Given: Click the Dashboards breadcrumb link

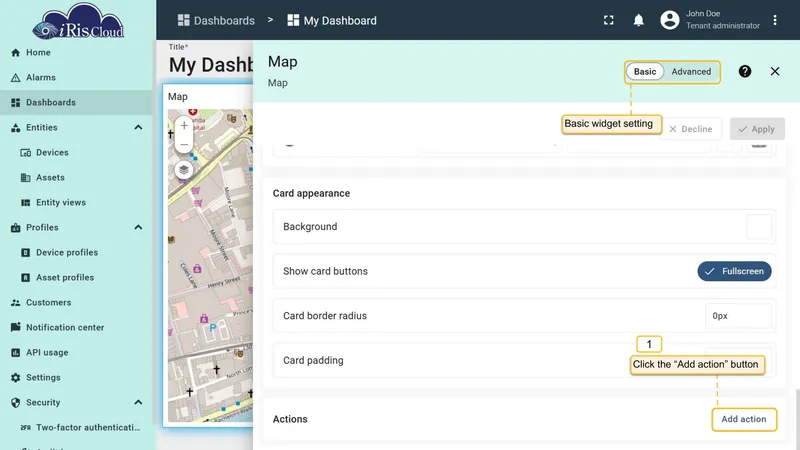Looking at the screenshot, I should click(x=216, y=20).
